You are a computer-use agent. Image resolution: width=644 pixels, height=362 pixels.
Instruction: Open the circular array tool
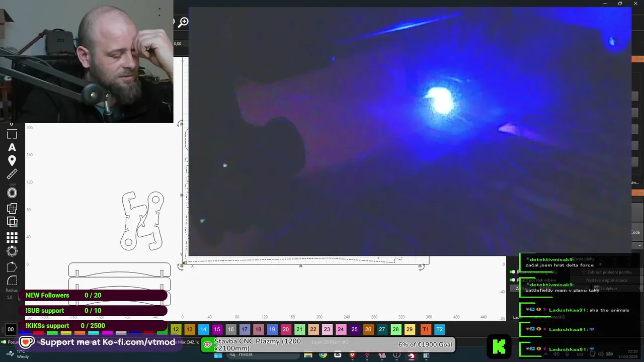(12, 250)
